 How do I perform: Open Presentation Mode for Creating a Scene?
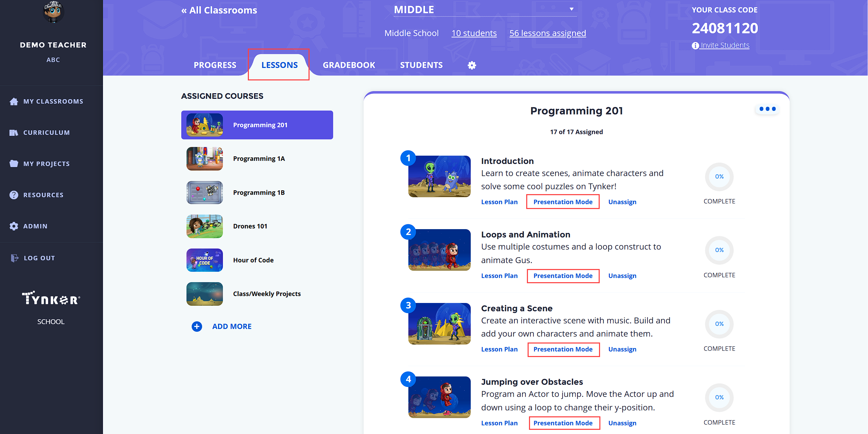[x=563, y=349]
